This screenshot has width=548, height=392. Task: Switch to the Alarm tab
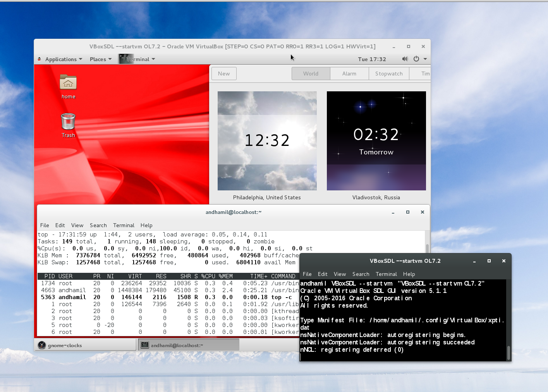pyautogui.click(x=349, y=74)
